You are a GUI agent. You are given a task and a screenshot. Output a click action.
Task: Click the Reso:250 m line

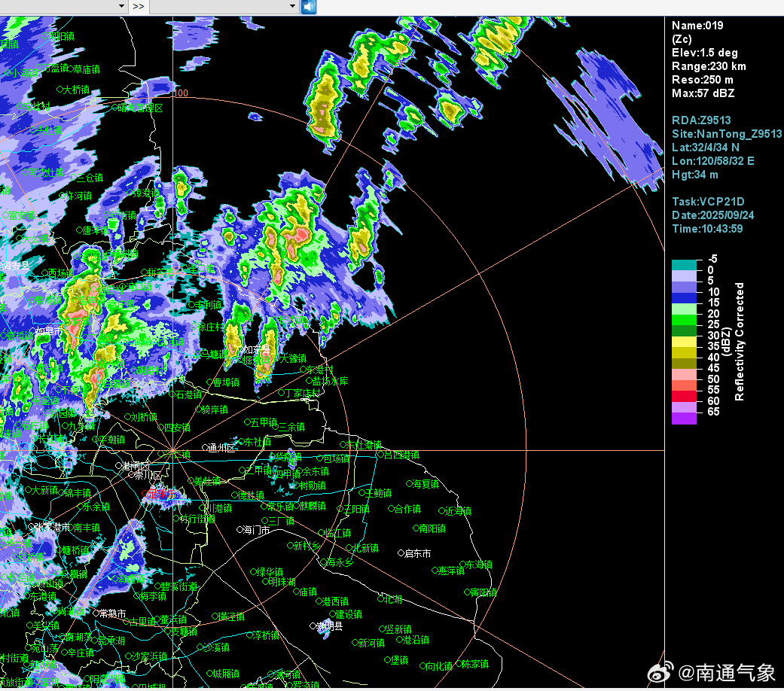pyautogui.click(x=703, y=80)
